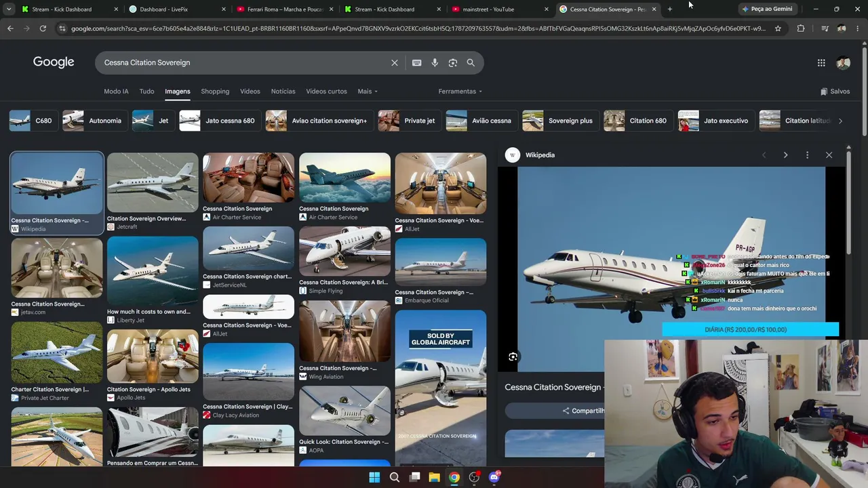Submit the search with the magnifier icon
Viewport: 868px width, 488px height.
pos(471,62)
